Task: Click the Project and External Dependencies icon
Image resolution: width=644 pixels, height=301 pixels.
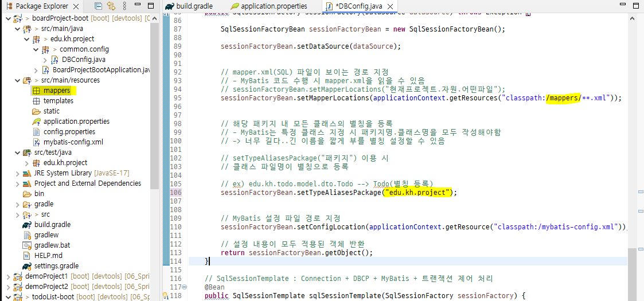Action: pos(27,183)
